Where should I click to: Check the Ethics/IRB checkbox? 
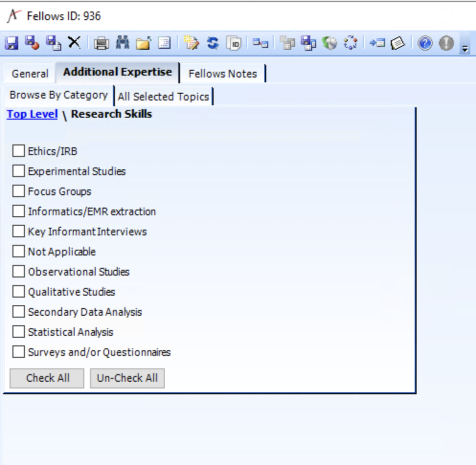18,151
